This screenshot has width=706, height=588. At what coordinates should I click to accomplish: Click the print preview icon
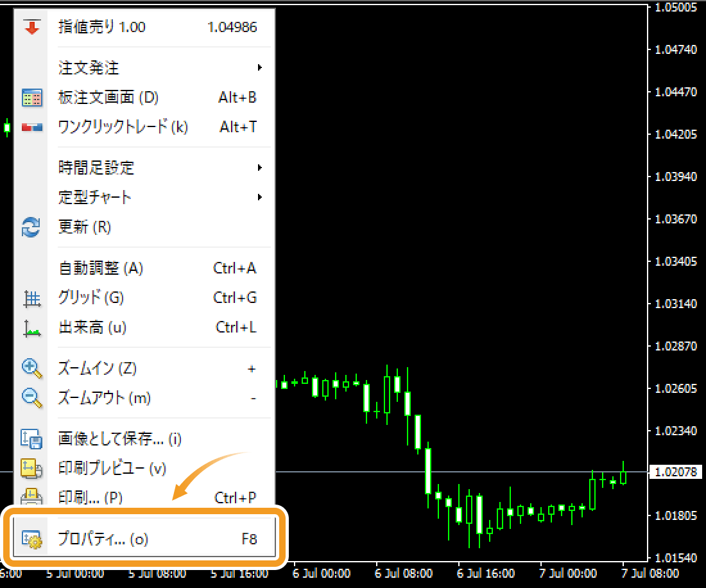[31, 469]
